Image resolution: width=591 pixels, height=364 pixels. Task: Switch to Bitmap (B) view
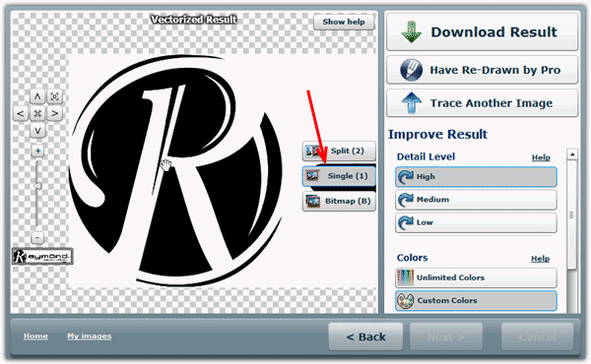339,202
